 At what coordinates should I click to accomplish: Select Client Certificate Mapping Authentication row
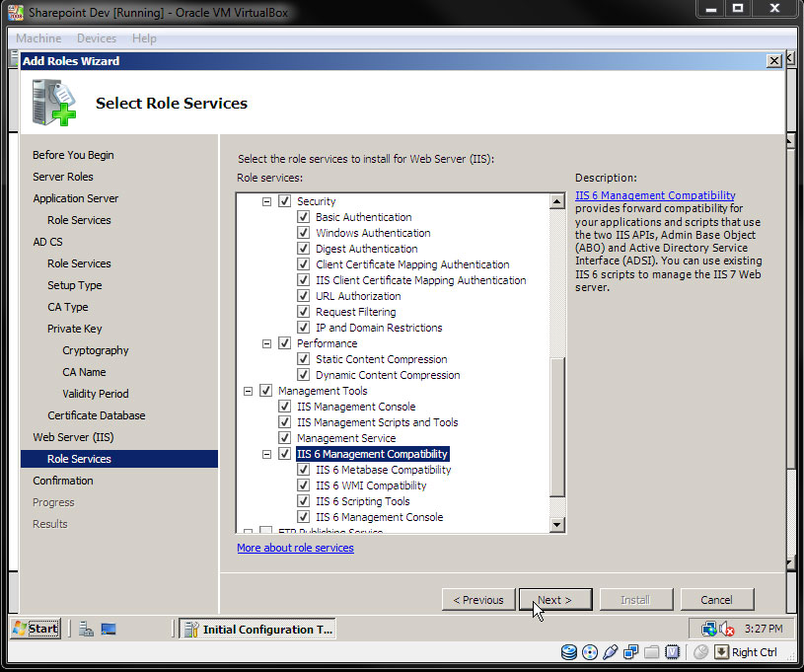[x=412, y=264]
